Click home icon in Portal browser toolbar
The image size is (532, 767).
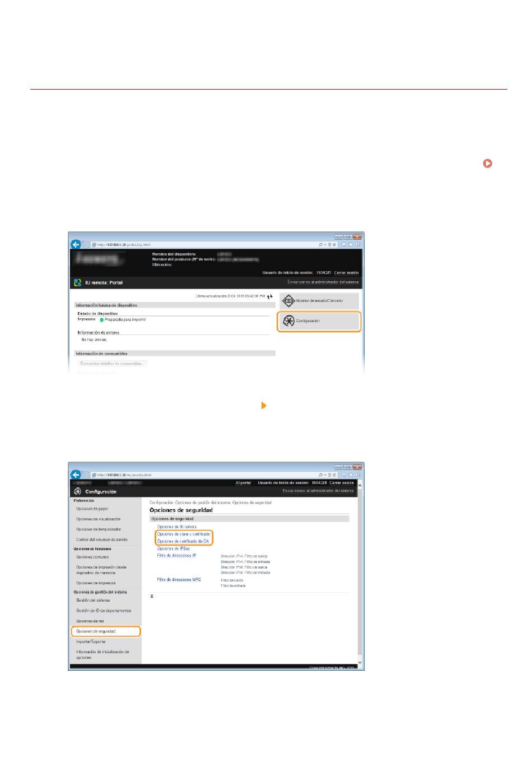pos(345,245)
